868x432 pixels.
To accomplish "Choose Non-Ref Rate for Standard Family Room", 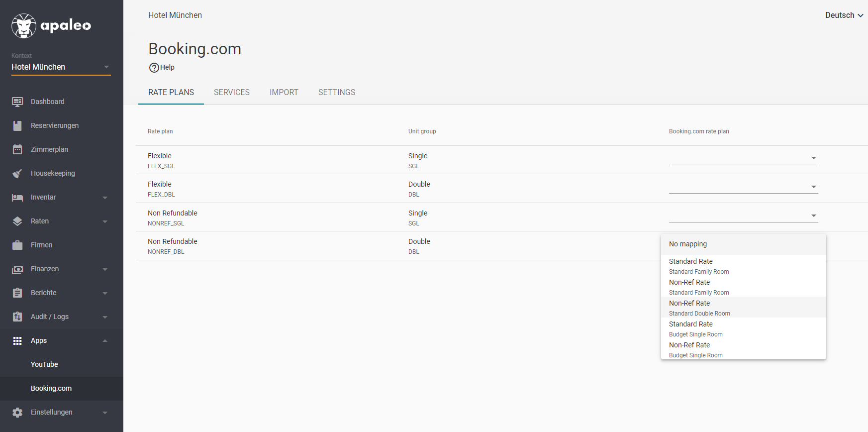I will 744,287.
